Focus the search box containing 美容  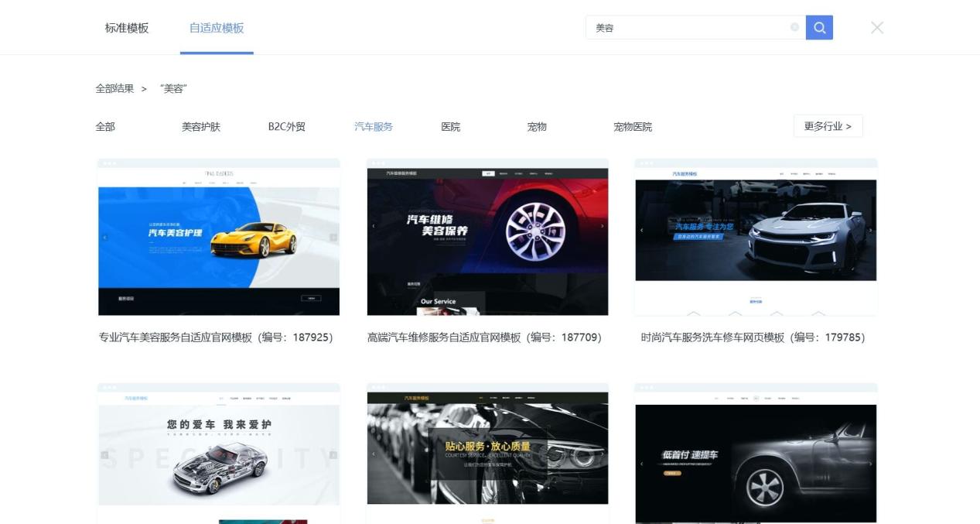point(688,28)
